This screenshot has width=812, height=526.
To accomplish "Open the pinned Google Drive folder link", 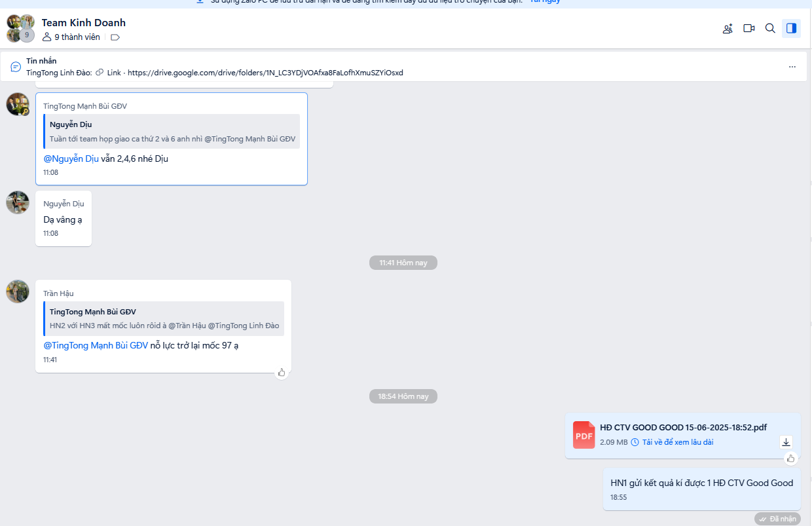I will click(265, 73).
